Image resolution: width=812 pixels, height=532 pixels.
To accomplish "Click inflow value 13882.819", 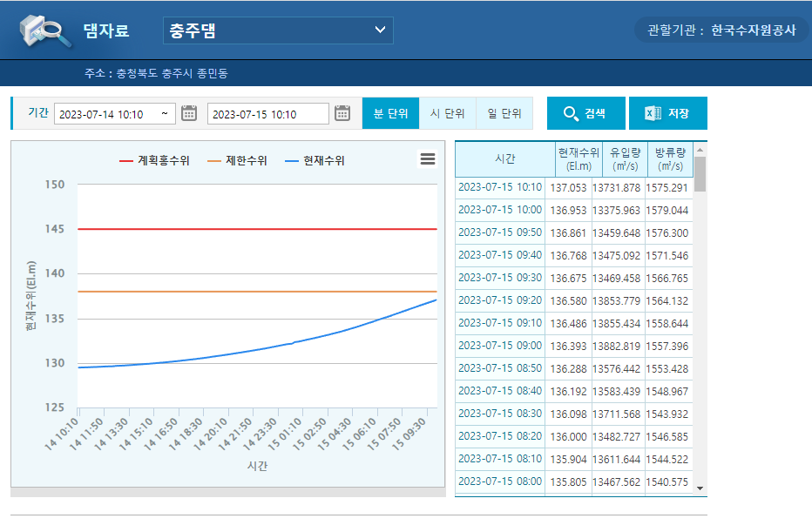I will 616,347.
